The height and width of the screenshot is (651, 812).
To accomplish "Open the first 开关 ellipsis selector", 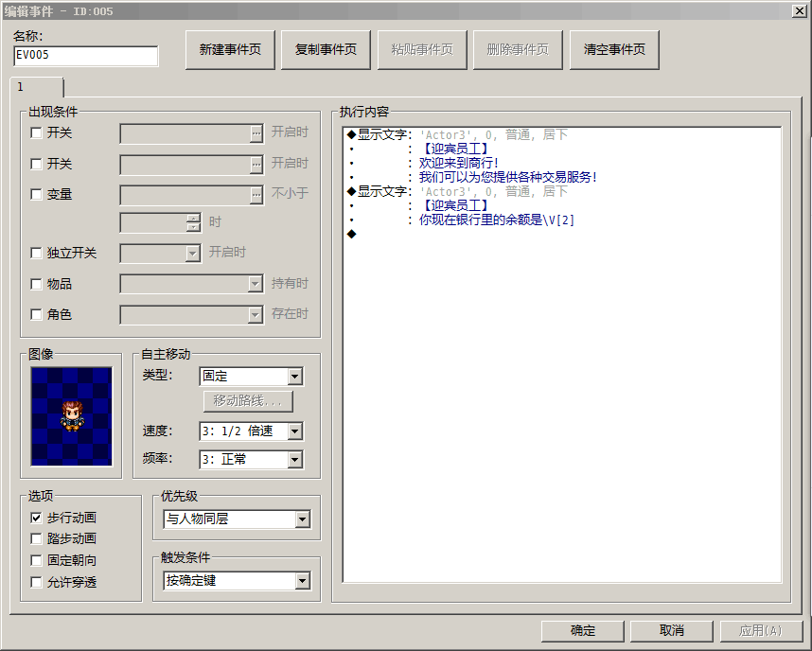I will (256, 133).
